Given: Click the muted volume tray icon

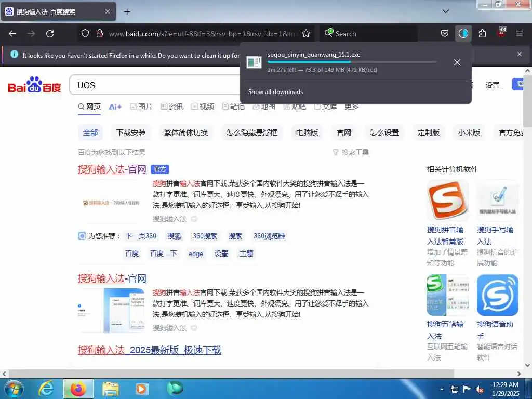Looking at the screenshot, I should click(x=480, y=389).
